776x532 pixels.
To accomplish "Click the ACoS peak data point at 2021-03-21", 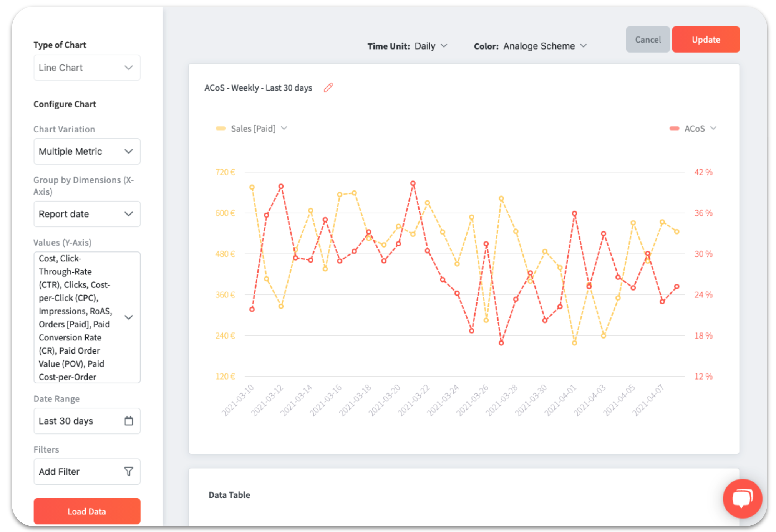I will [413, 183].
